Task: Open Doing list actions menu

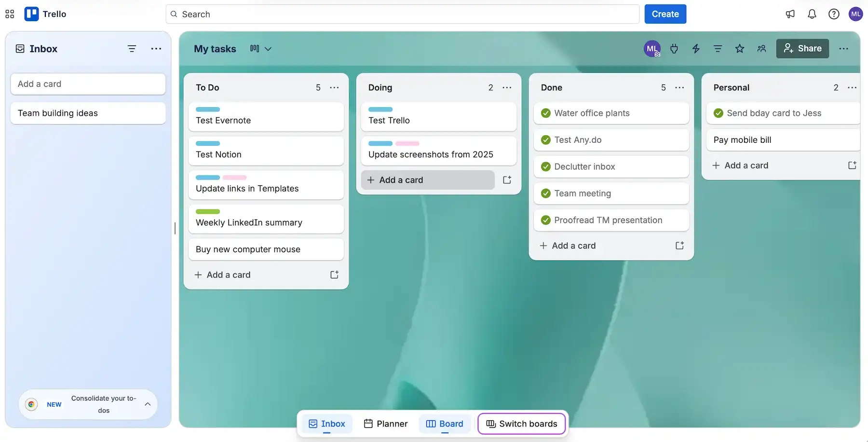Action: pyautogui.click(x=507, y=87)
